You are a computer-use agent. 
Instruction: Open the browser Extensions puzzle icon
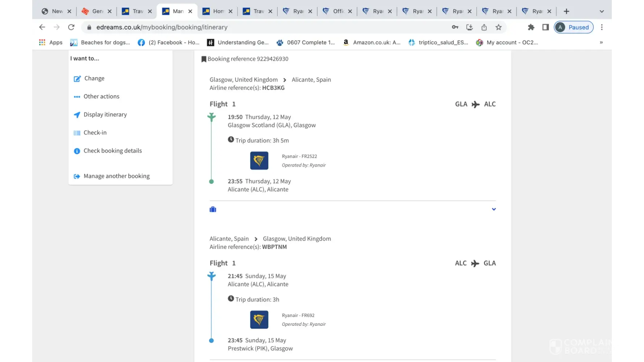(x=531, y=27)
